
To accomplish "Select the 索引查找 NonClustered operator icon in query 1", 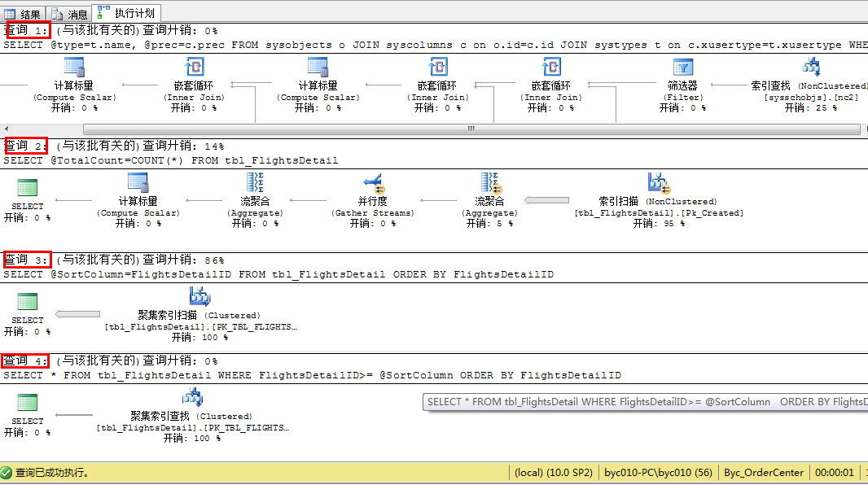I will pos(811,68).
